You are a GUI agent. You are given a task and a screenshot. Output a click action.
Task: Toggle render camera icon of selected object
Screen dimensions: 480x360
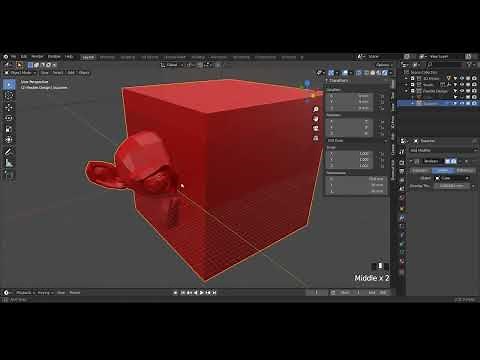click(475, 104)
